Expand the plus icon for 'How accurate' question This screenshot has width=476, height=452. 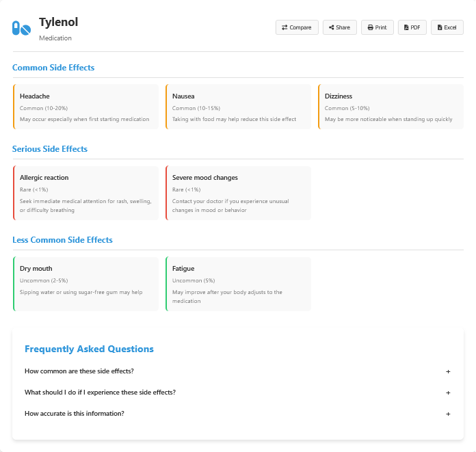coord(448,414)
